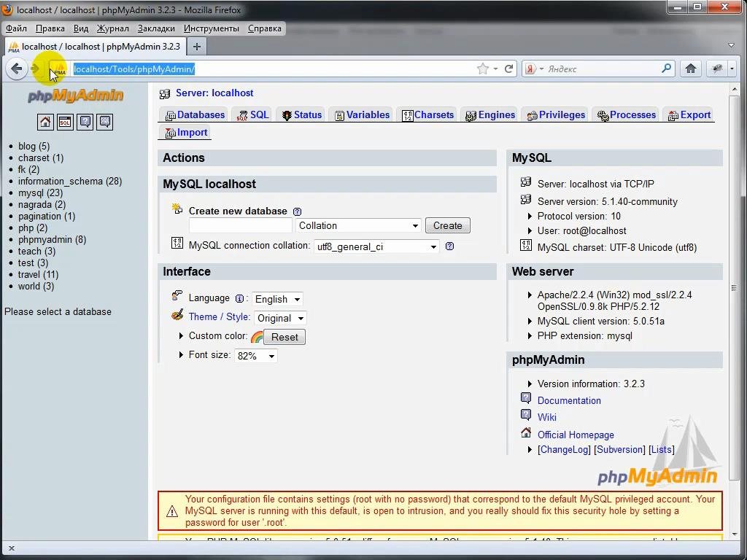Open the Variables tab
This screenshot has height=560, width=747.
[x=362, y=114]
